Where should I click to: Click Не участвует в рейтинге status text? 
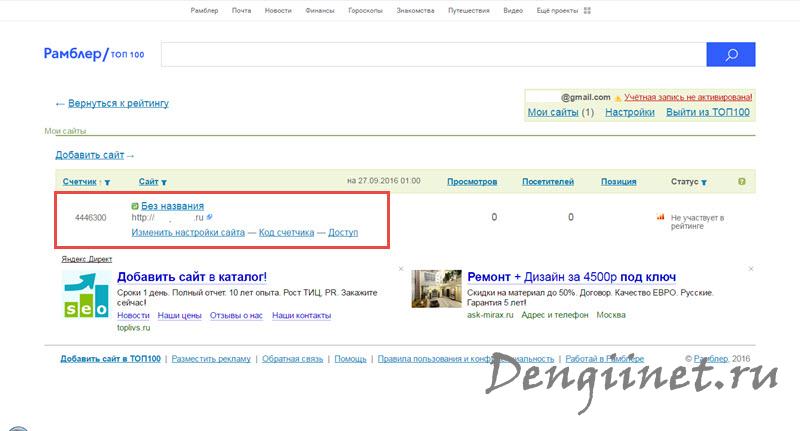point(697,222)
